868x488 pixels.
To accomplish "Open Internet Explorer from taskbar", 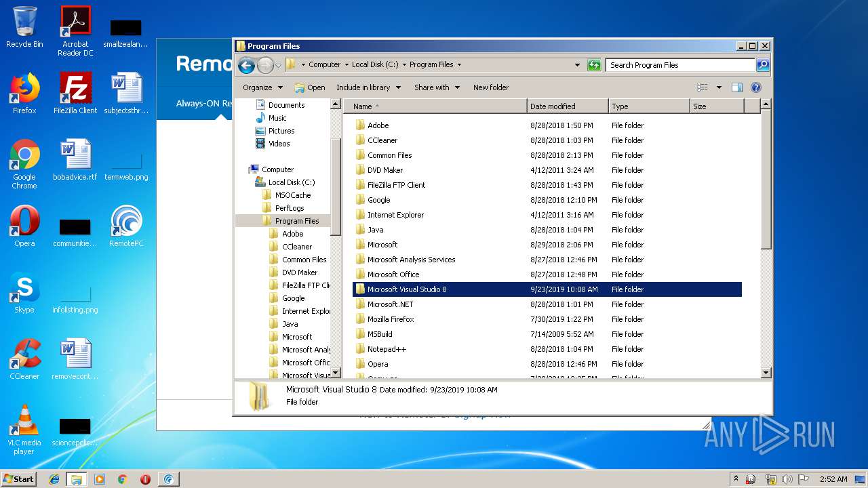I will point(54,479).
